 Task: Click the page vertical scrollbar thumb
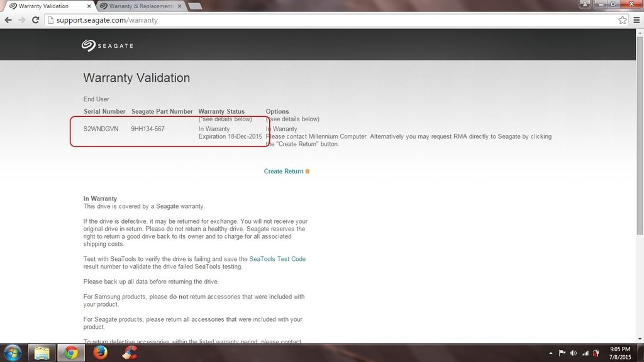(x=640, y=136)
